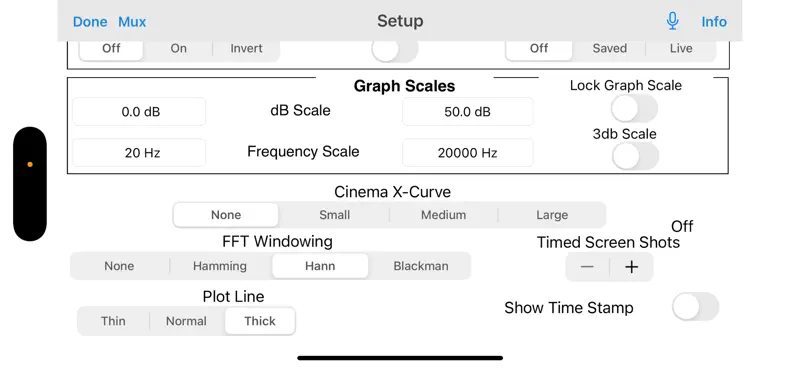800x368 pixels.
Task: Change the 20000 Hz frequency field
Action: (x=467, y=153)
